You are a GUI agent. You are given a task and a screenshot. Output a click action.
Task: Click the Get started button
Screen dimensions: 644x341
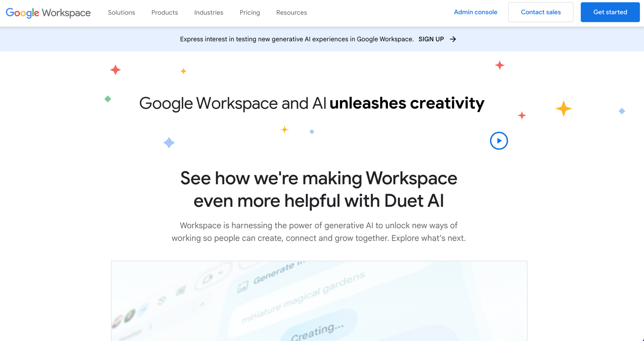coord(610,12)
